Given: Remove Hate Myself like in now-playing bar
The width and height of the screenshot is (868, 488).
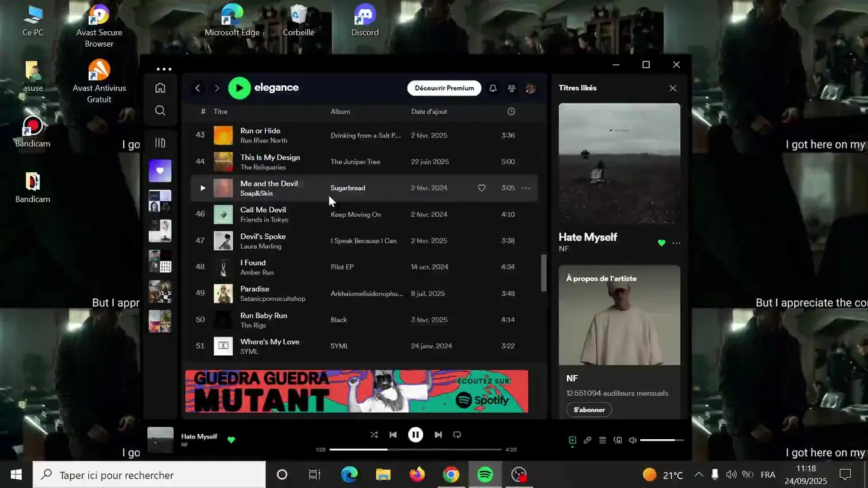Looking at the screenshot, I should click(x=231, y=440).
